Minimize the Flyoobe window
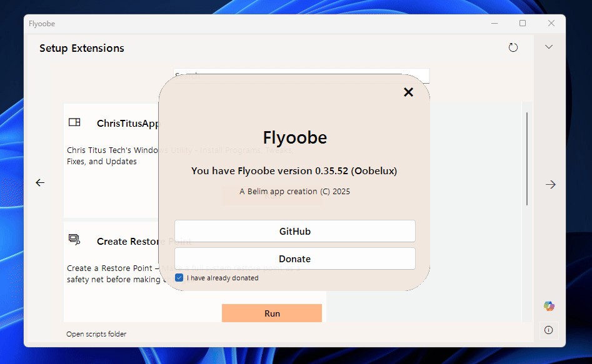 coord(494,24)
